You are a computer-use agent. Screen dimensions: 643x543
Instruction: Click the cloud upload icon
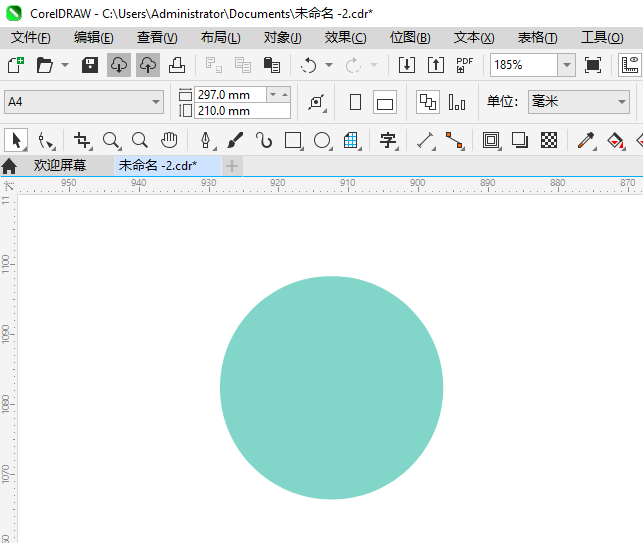tap(148, 65)
